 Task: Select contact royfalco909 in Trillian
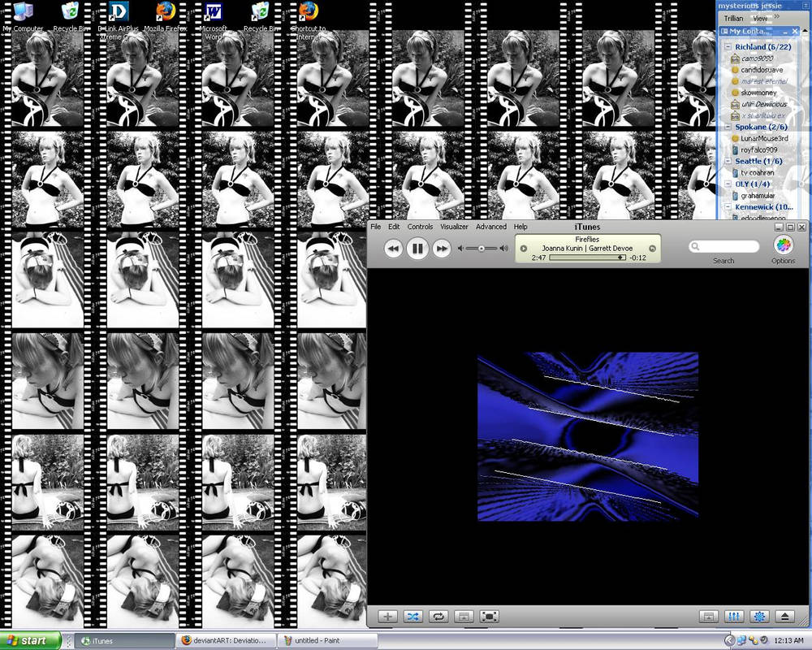(758, 149)
